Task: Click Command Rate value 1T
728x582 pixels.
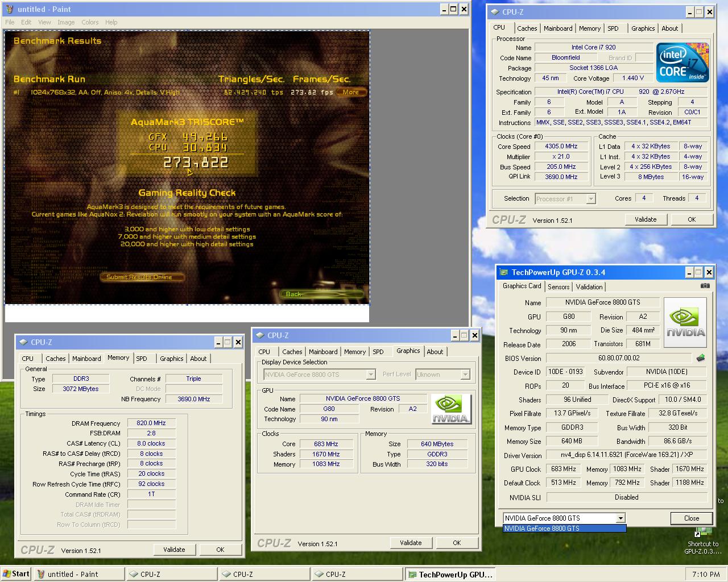Action: pos(151,494)
